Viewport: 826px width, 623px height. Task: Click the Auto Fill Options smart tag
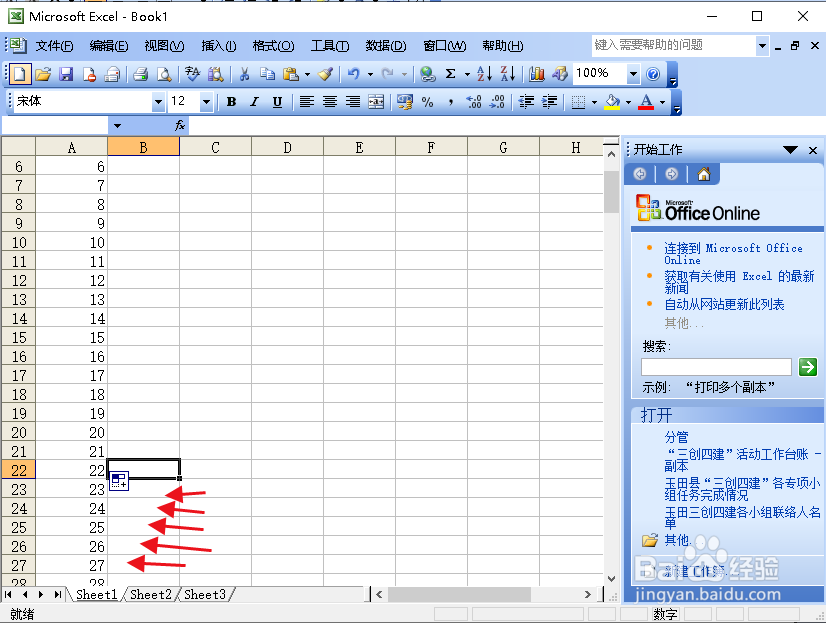point(119,481)
